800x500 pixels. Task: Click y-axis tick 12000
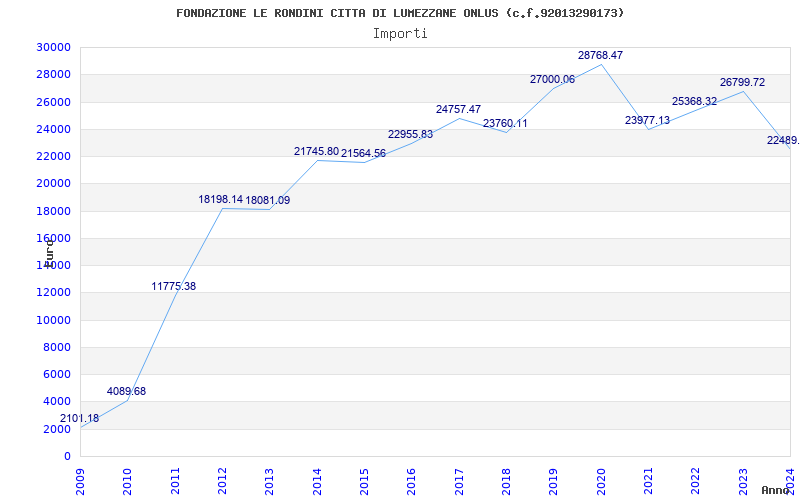[x=54, y=292]
